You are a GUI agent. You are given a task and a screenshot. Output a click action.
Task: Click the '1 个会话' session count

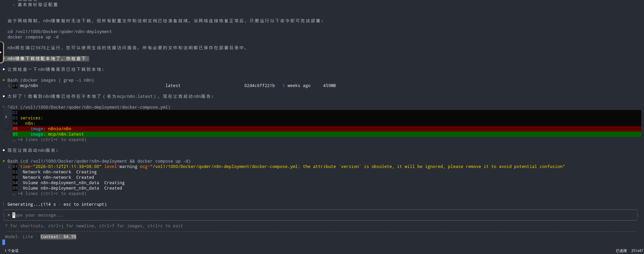11,251
